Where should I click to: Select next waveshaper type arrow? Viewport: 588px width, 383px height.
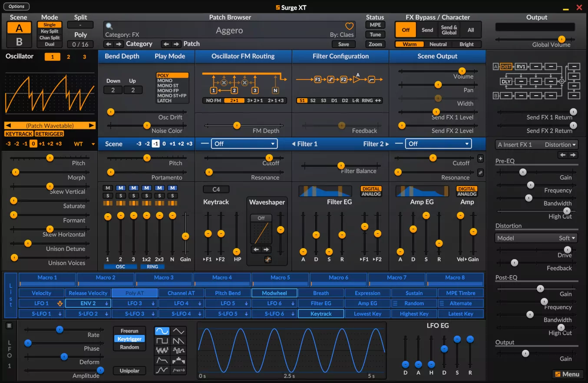[267, 250]
